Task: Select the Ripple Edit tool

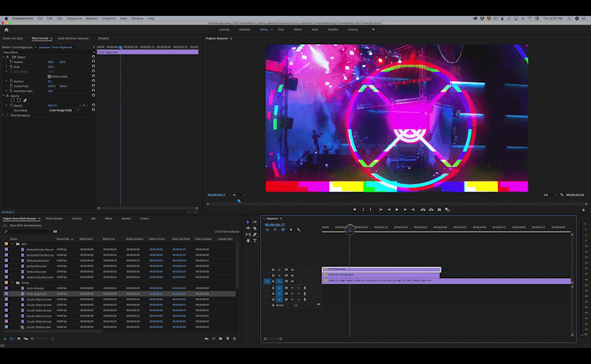Action: tap(248, 228)
